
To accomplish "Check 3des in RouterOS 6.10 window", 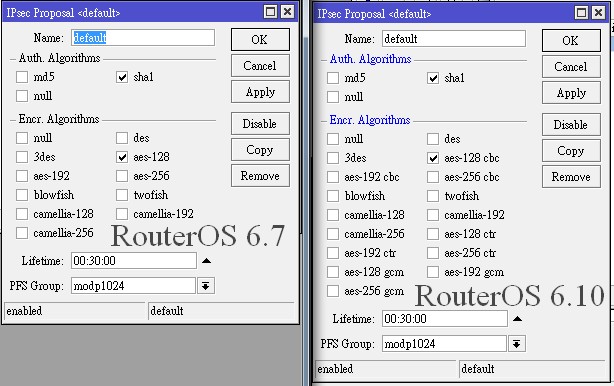I will [333, 158].
